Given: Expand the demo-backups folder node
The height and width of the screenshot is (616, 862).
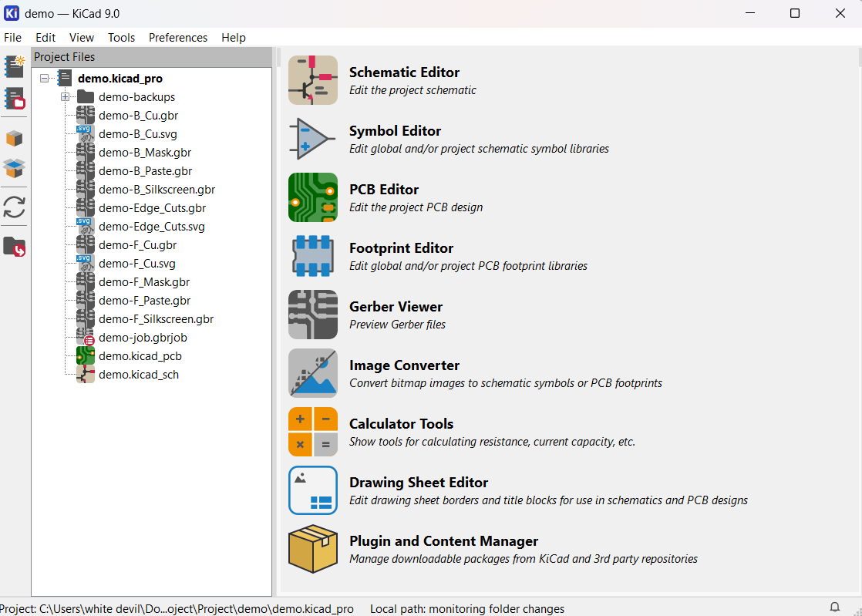Looking at the screenshot, I should [x=65, y=96].
